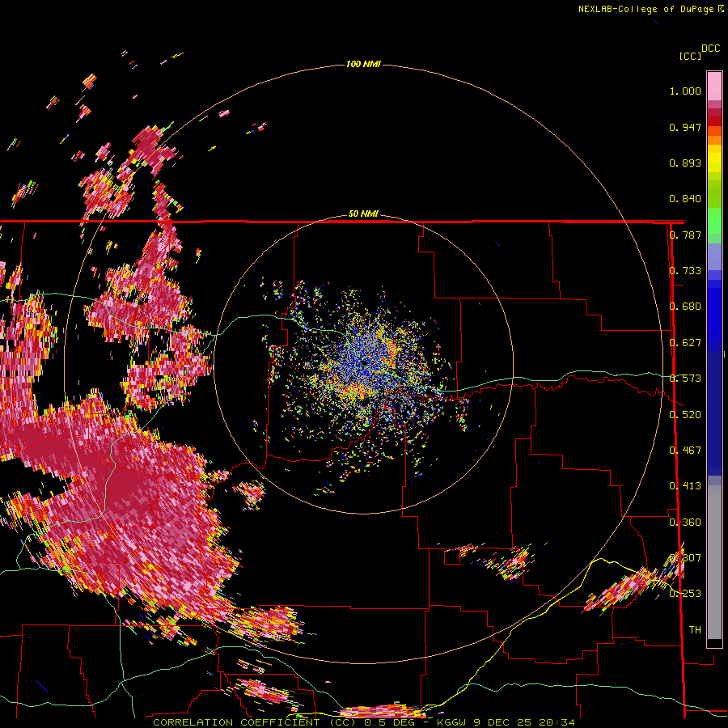This screenshot has width=728, height=728.
Task: Click the 0.627 legend value
Action: click(685, 343)
